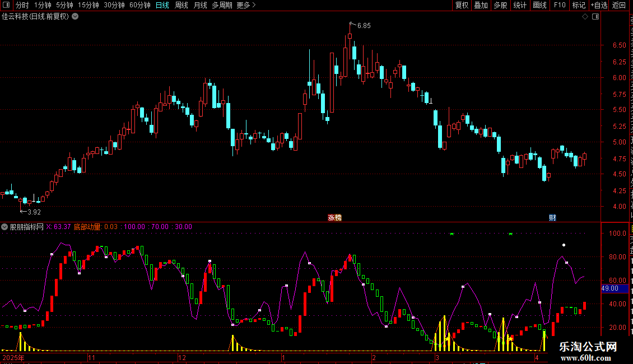
Task: Switch to 周线 weekly chart
Action: [181, 5]
